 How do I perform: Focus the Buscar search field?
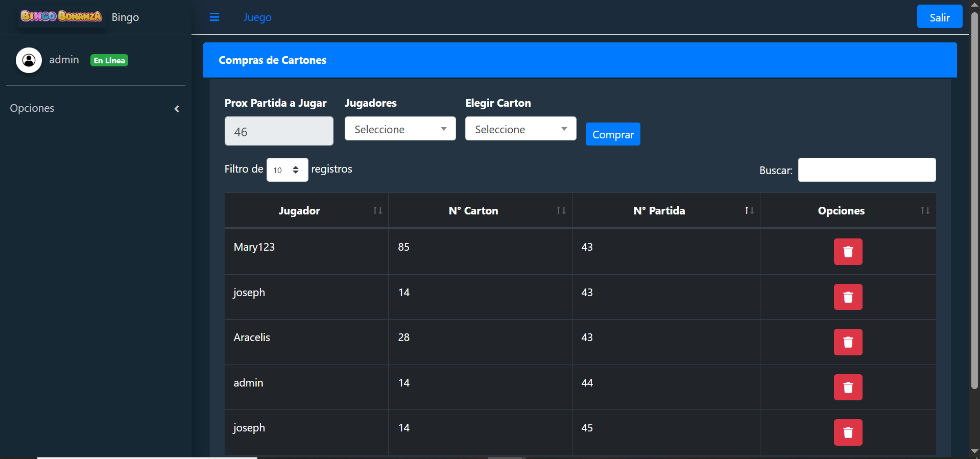(x=867, y=170)
